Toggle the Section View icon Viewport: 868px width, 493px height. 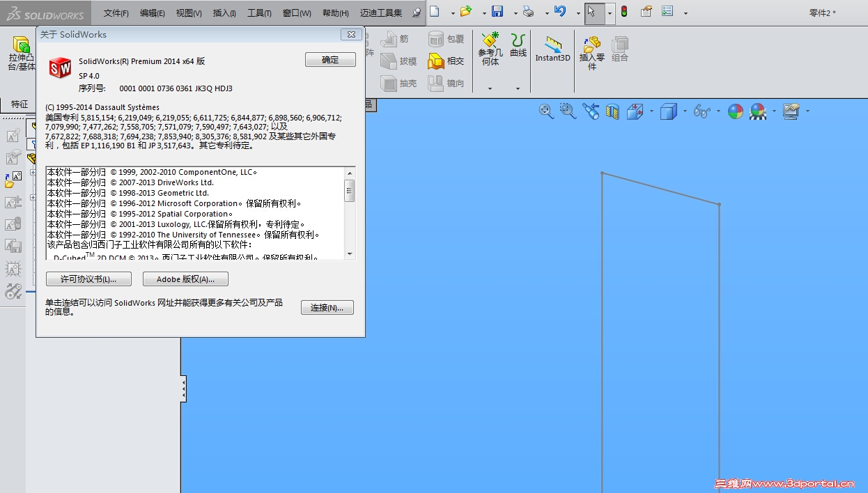coord(612,111)
